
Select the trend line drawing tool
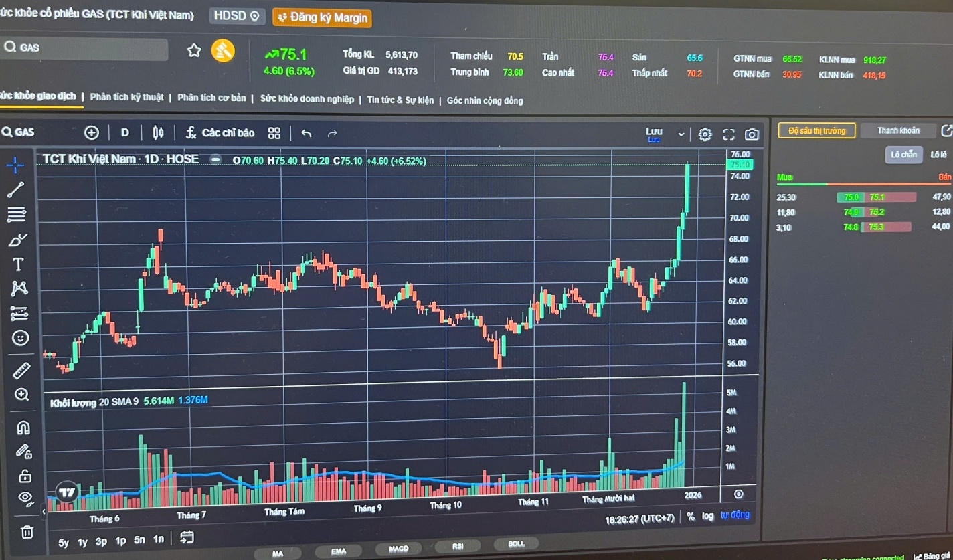coord(18,189)
